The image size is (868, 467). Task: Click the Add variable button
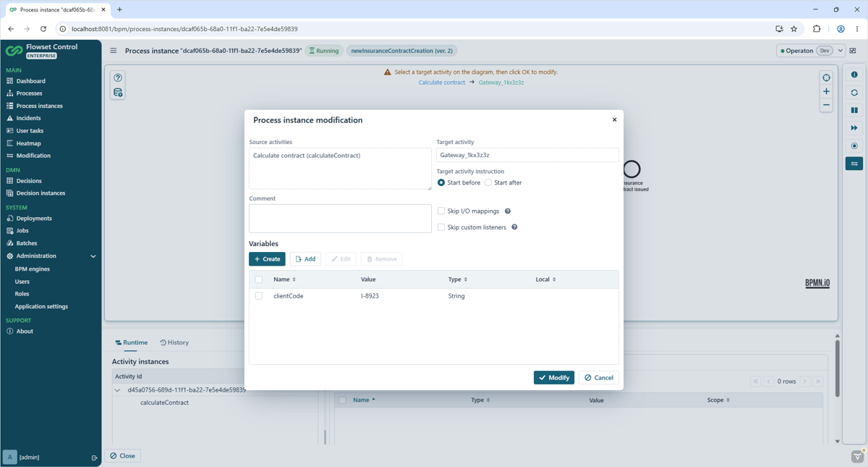click(x=305, y=258)
